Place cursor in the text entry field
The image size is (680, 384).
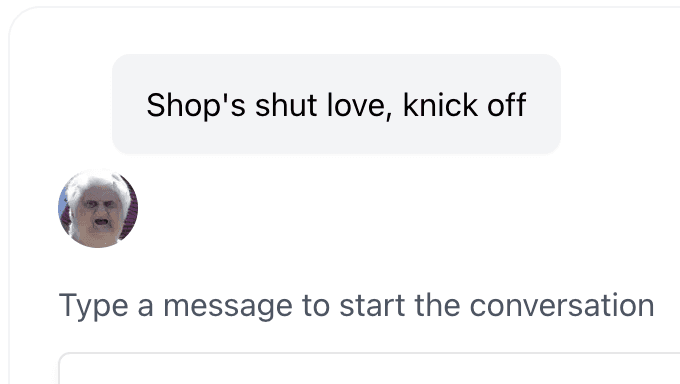click(x=369, y=368)
